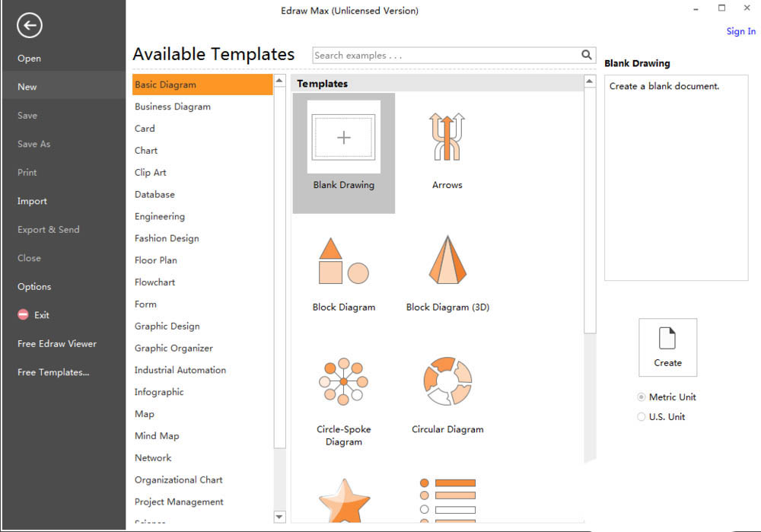Open the Flowchart category
The height and width of the screenshot is (532, 761).
[x=155, y=282]
